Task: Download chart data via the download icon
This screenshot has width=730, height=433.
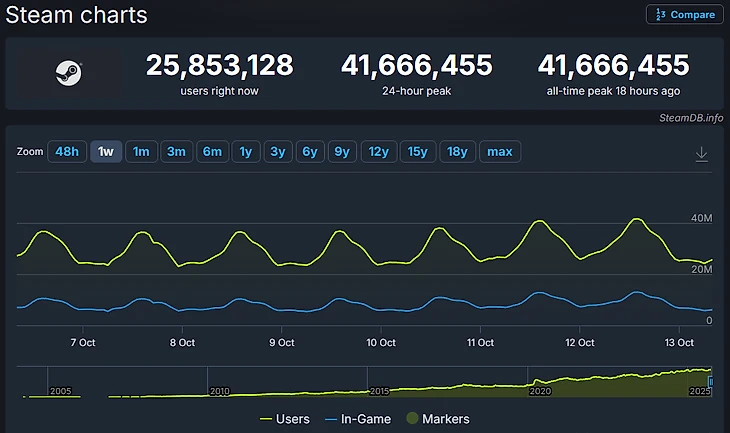Action: [702, 153]
